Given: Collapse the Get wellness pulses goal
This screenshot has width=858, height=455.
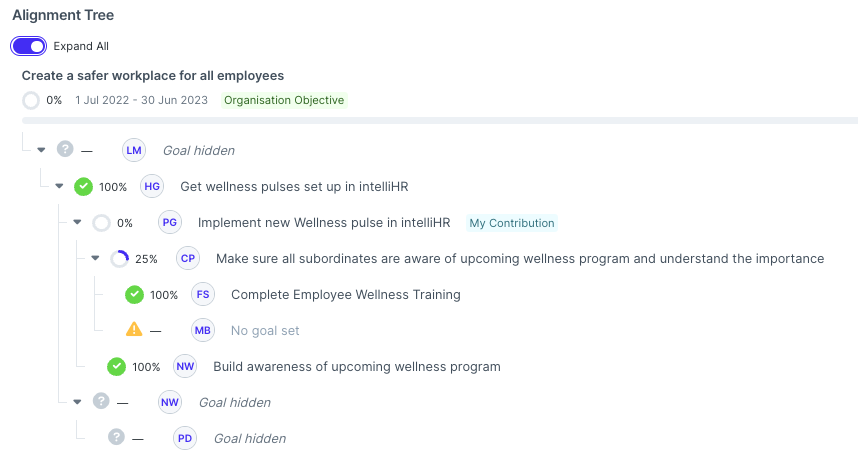Looking at the screenshot, I should click(59, 186).
